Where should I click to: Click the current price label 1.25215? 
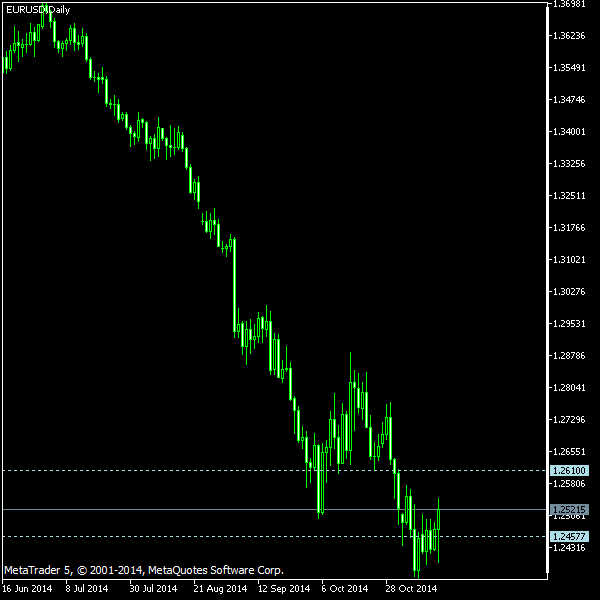[x=569, y=510]
